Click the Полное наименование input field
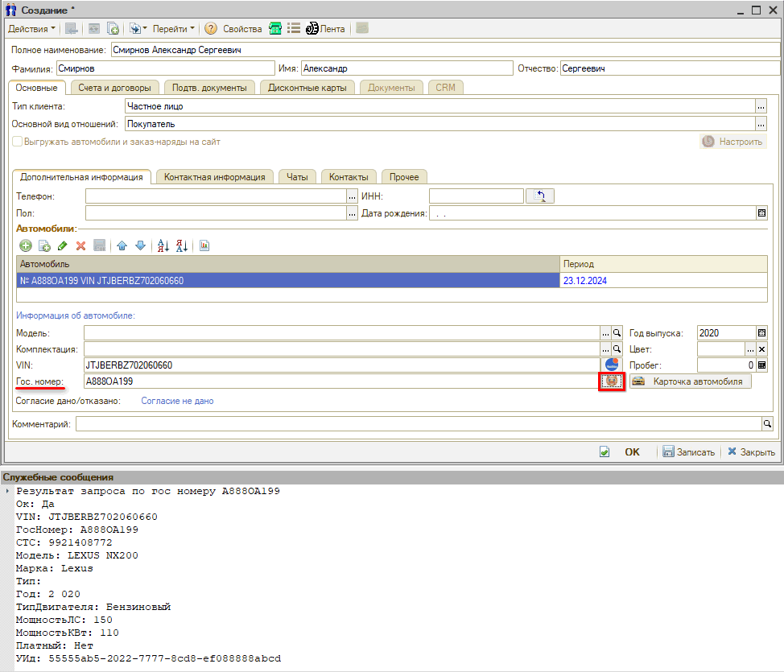784x672 pixels. (445, 50)
